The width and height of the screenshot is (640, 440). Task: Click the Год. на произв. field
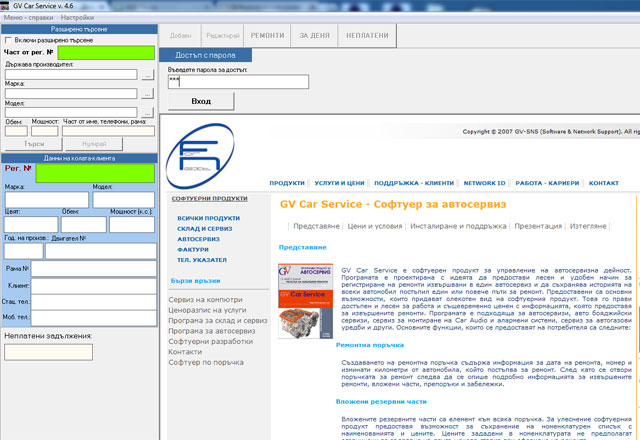[23, 251]
